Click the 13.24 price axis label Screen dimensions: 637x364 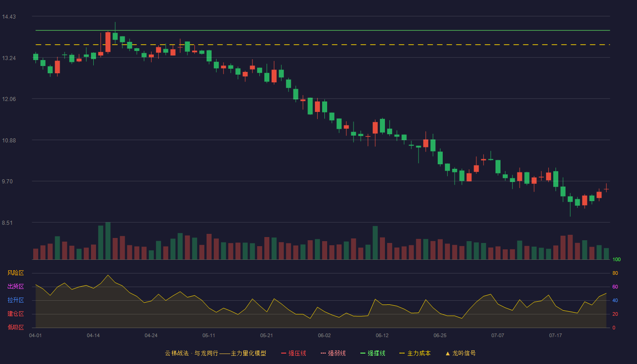(9, 58)
